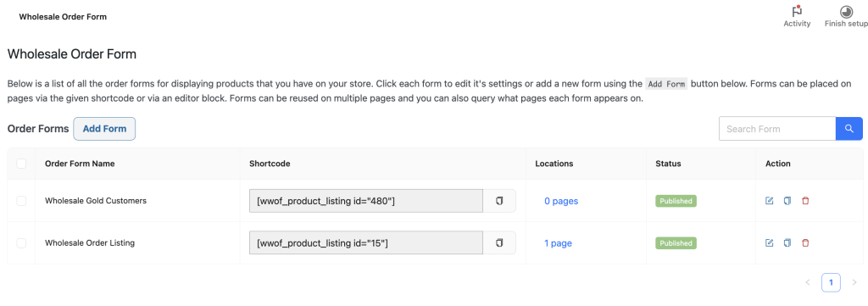
Task: Click the Order Form Name column header
Action: click(80, 164)
